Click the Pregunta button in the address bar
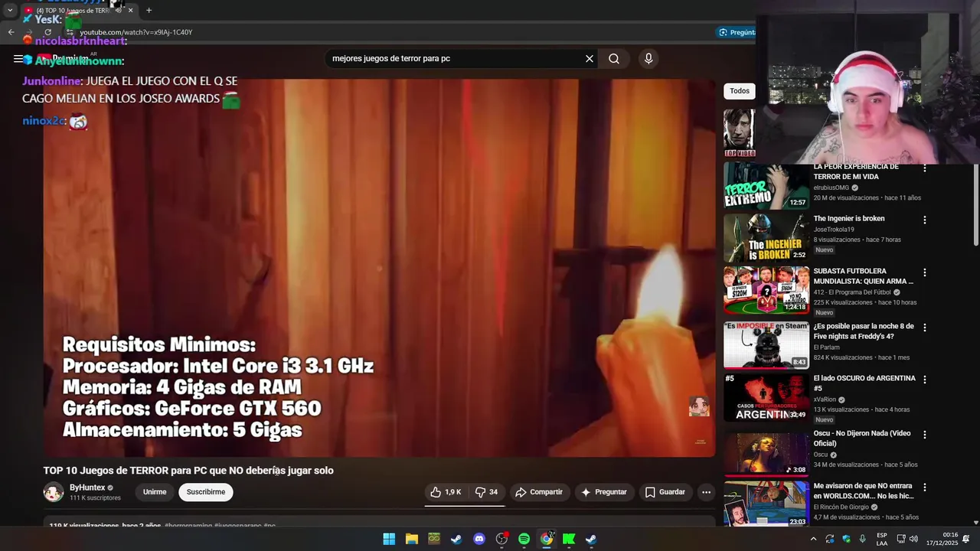980x551 pixels. (x=737, y=32)
